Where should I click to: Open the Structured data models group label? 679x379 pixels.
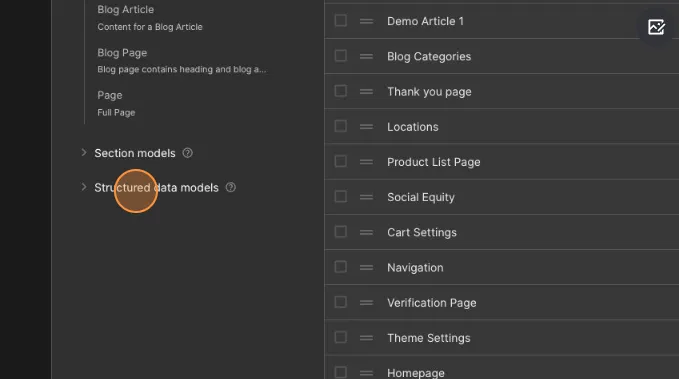156,188
